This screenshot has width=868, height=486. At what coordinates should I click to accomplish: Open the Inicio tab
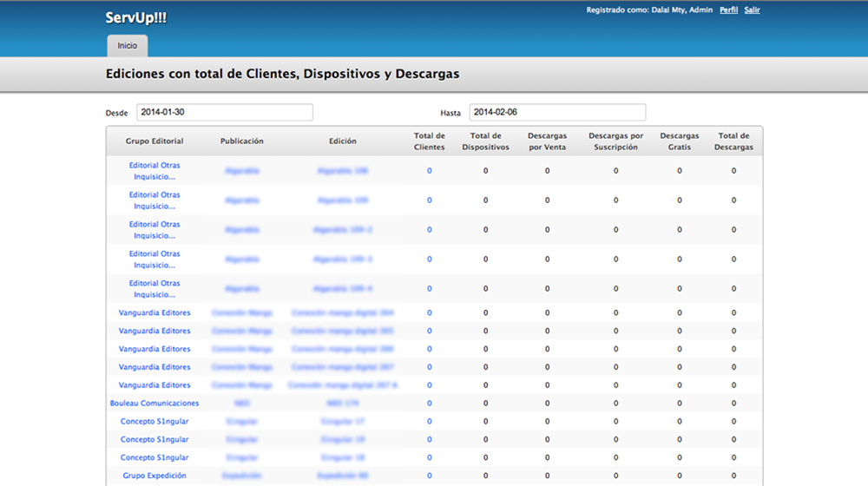pos(127,45)
